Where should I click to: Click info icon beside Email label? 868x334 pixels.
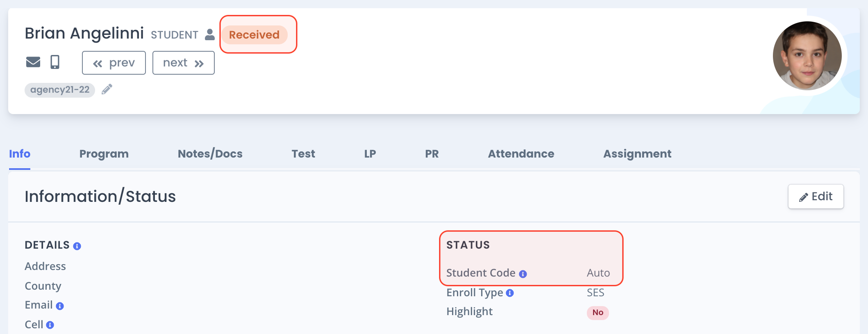coord(60,306)
